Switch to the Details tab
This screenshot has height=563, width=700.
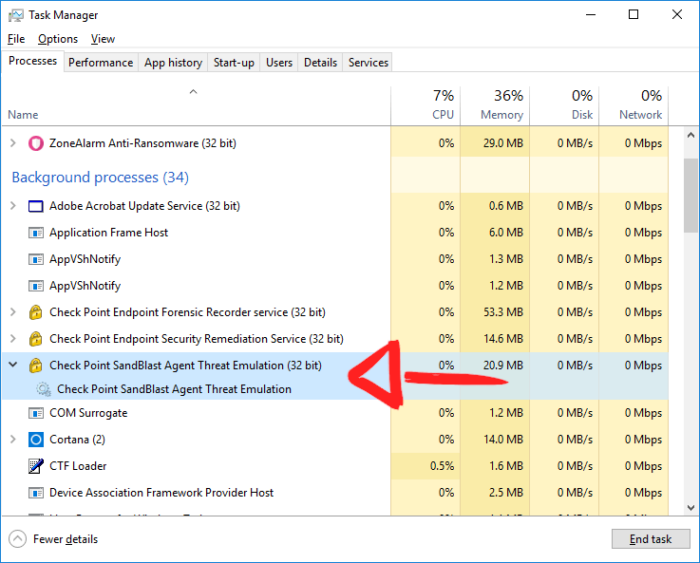[x=320, y=63]
